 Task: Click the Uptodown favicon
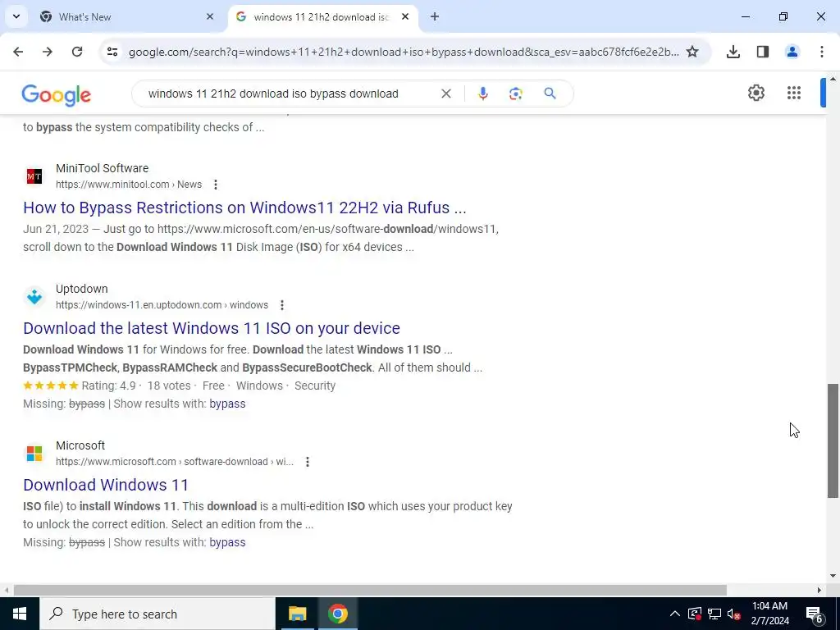34,296
